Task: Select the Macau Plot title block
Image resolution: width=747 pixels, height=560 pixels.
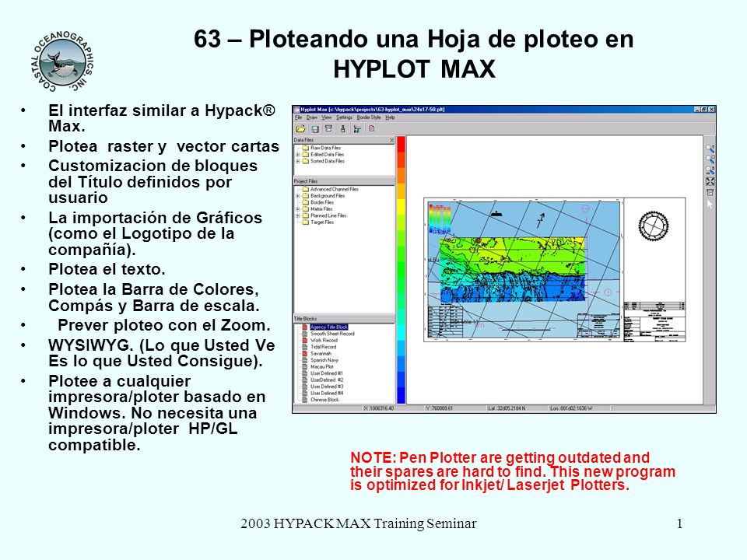Action: point(322,367)
